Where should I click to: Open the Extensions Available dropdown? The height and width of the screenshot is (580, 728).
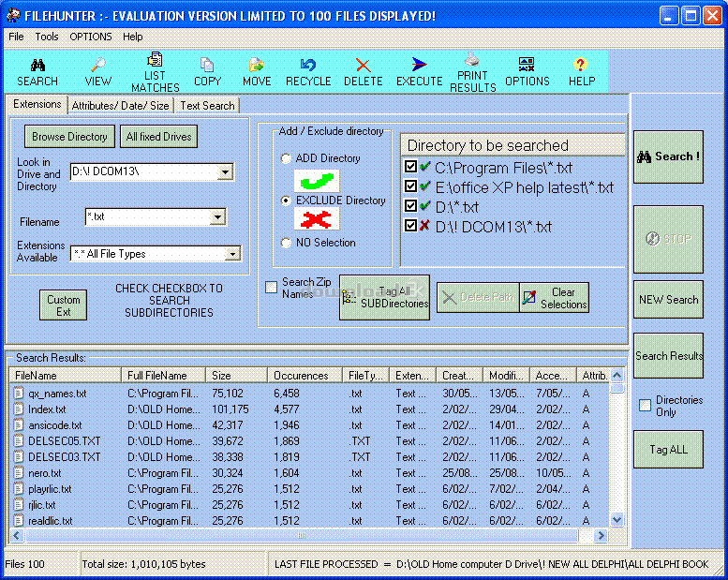[232, 254]
